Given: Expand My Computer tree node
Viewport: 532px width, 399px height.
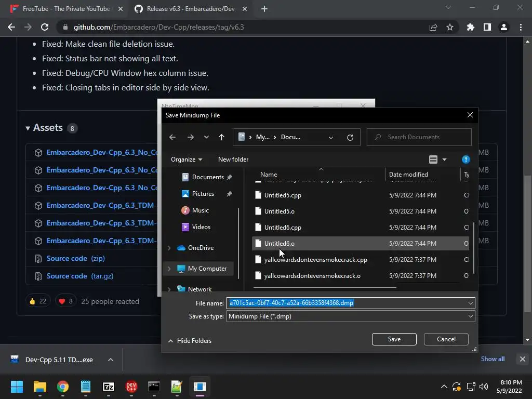Looking at the screenshot, I should (169, 269).
